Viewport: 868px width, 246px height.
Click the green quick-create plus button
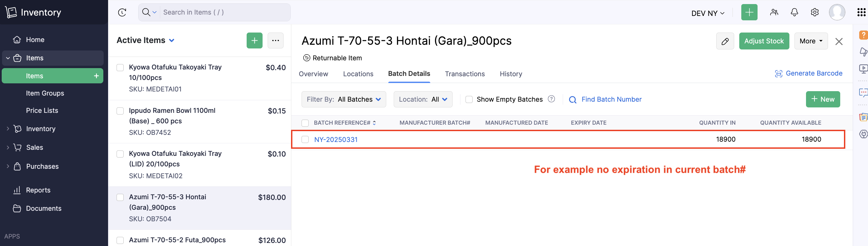pyautogui.click(x=749, y=13)
